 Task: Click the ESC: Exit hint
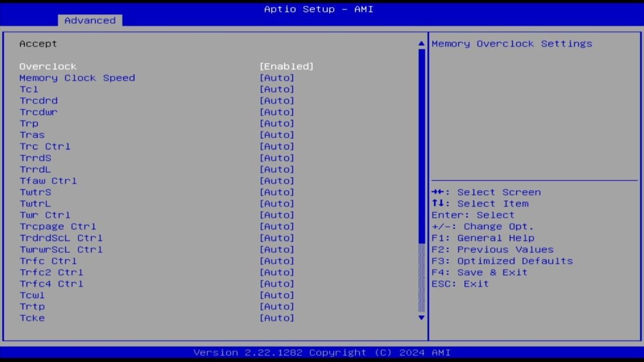[x=460, y=284]
